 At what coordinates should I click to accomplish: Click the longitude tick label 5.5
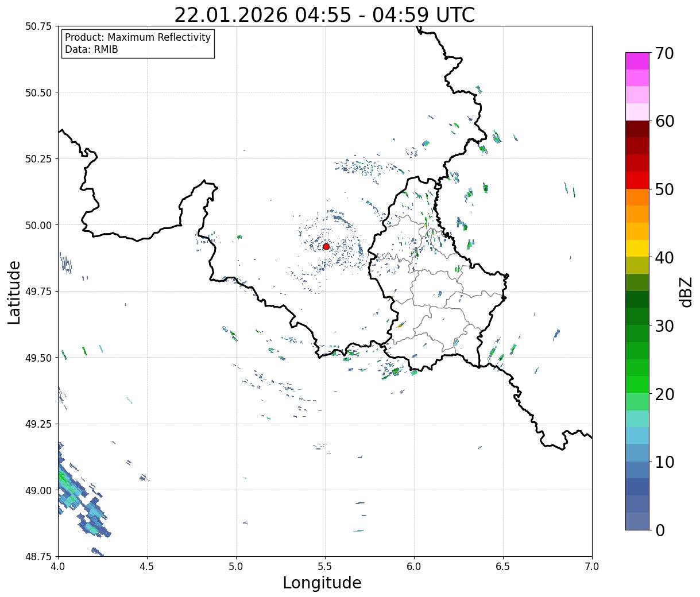tap(325, 567)
